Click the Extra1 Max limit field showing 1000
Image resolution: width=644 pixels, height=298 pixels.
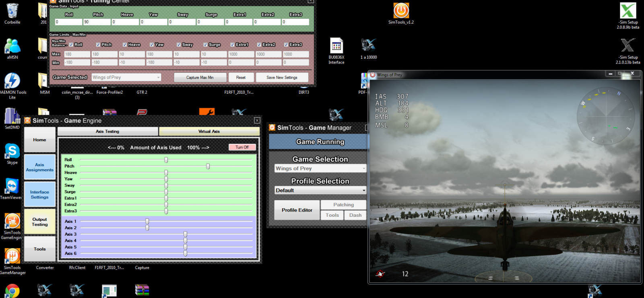(241, 54)
